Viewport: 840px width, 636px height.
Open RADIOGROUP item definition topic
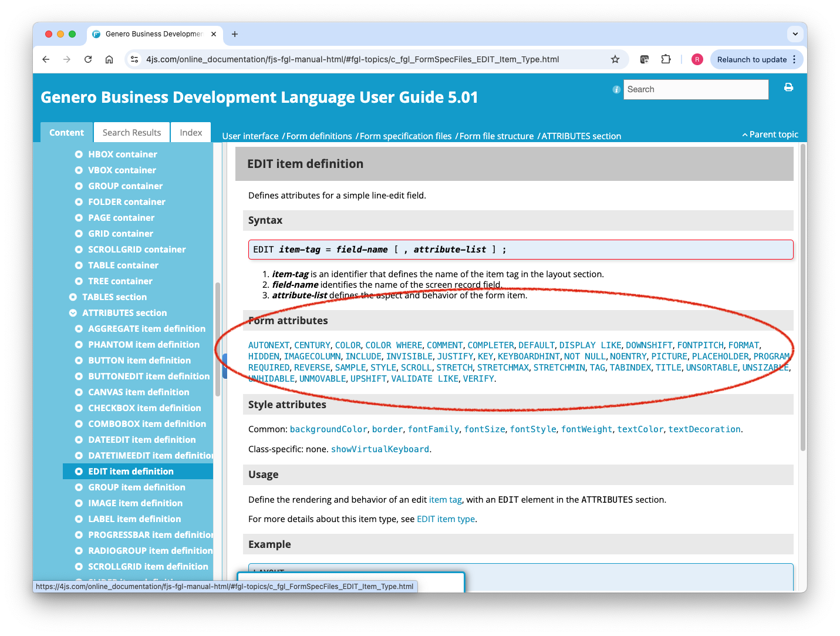tap(150, 551)
